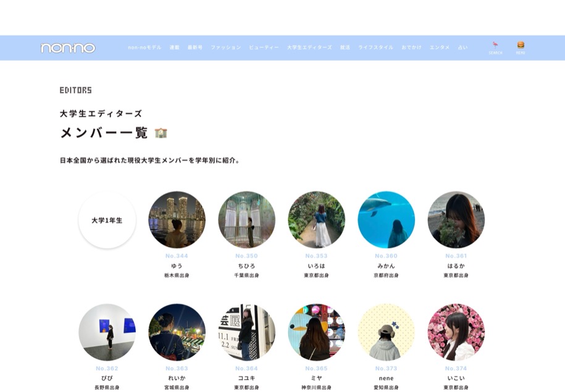Click member number No.344
565x392 pixels.
click(177, 256)
